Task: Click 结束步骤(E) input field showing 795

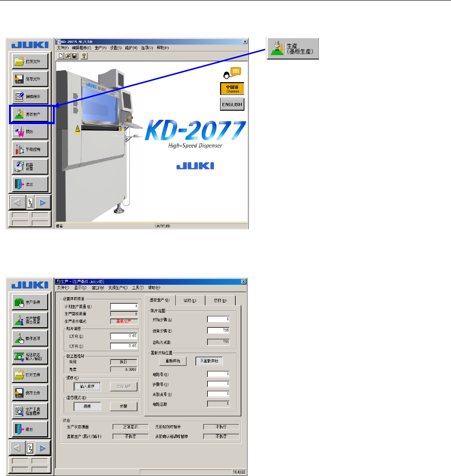Action: tap(219, 330)
